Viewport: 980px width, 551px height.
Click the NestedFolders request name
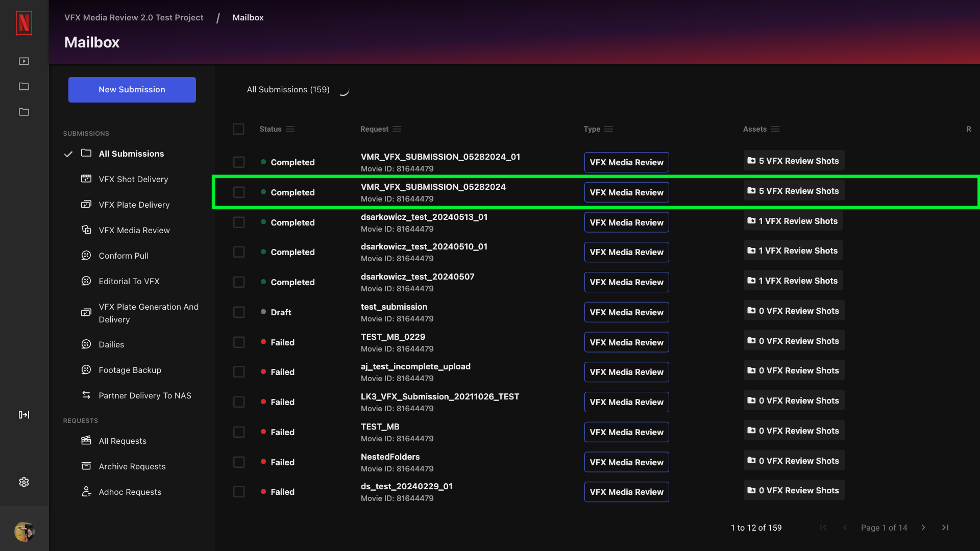click(390, 457)
